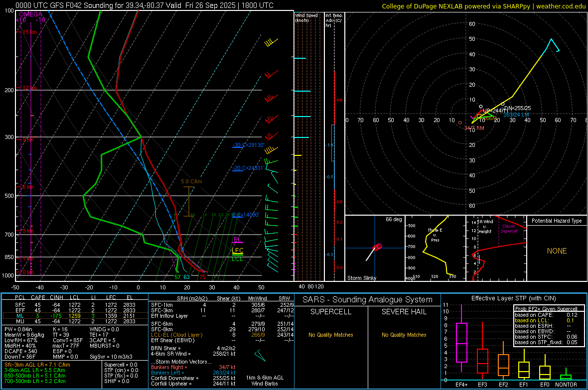The image size is (588, 390).
Task: Click the Bunkers Left = 263/24 kt line
Action: click(193, 373)
